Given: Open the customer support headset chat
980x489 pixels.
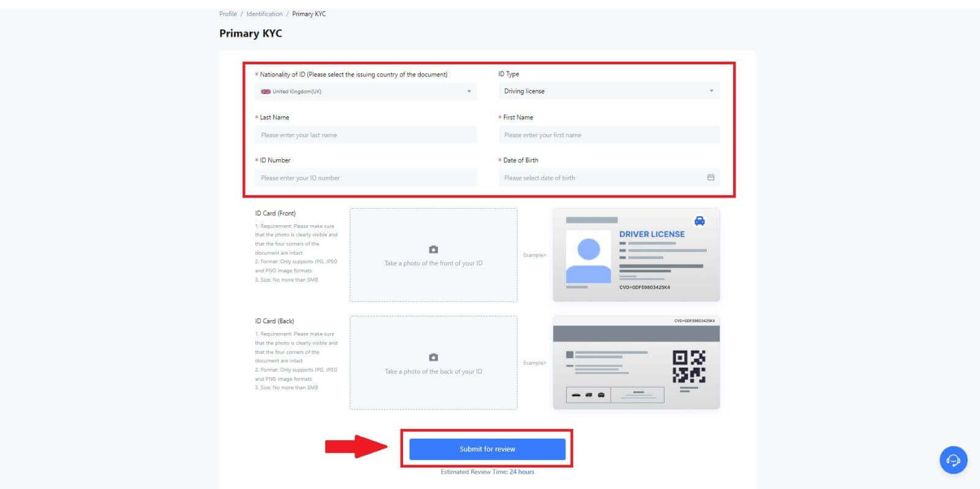Looking at the screenshot, I should coord(953,460).
